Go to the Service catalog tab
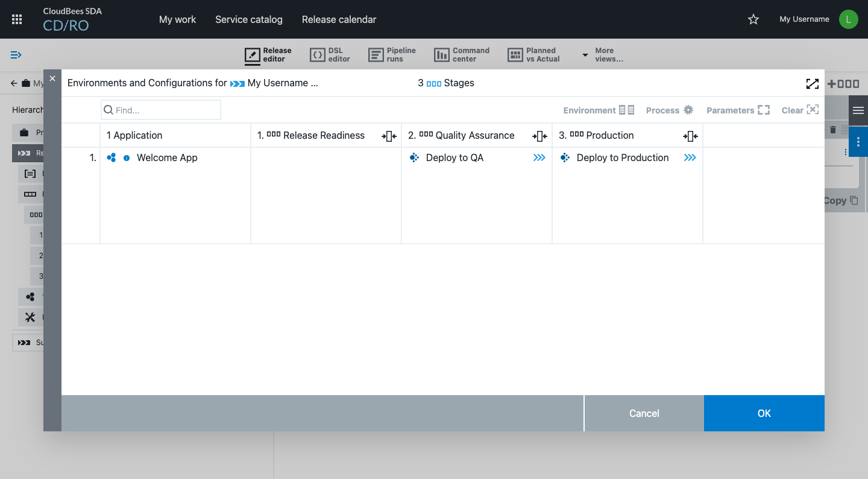Viewport: 868px width, 479px height. pos(248,19)
